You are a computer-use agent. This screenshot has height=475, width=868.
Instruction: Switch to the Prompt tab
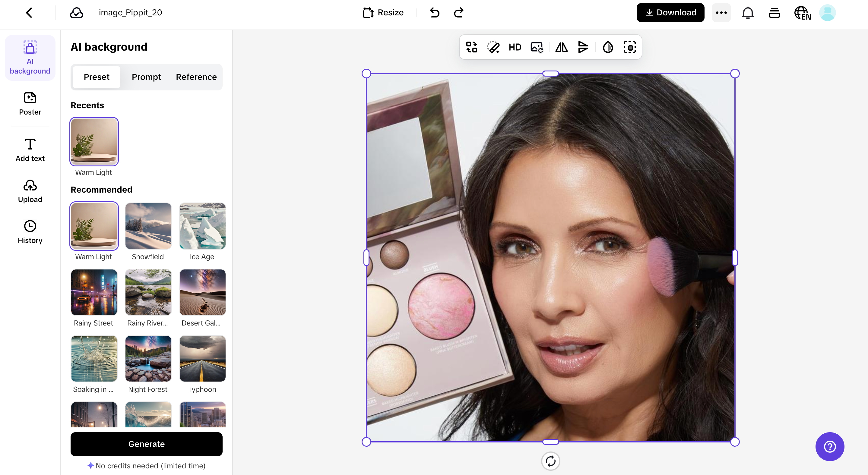coord(146,77)
